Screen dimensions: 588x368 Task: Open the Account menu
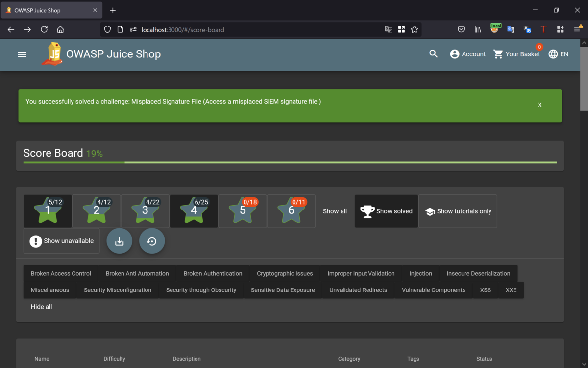(467, 54)
